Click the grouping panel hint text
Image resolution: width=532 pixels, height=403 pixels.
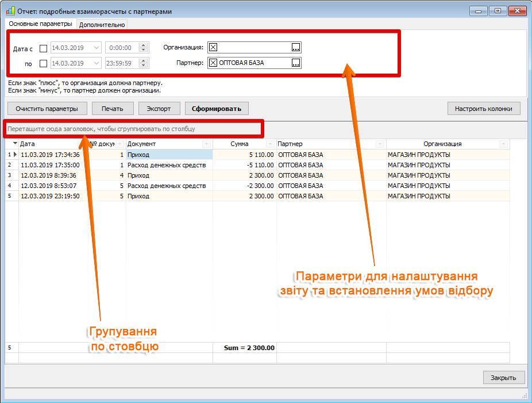[101, 129]
